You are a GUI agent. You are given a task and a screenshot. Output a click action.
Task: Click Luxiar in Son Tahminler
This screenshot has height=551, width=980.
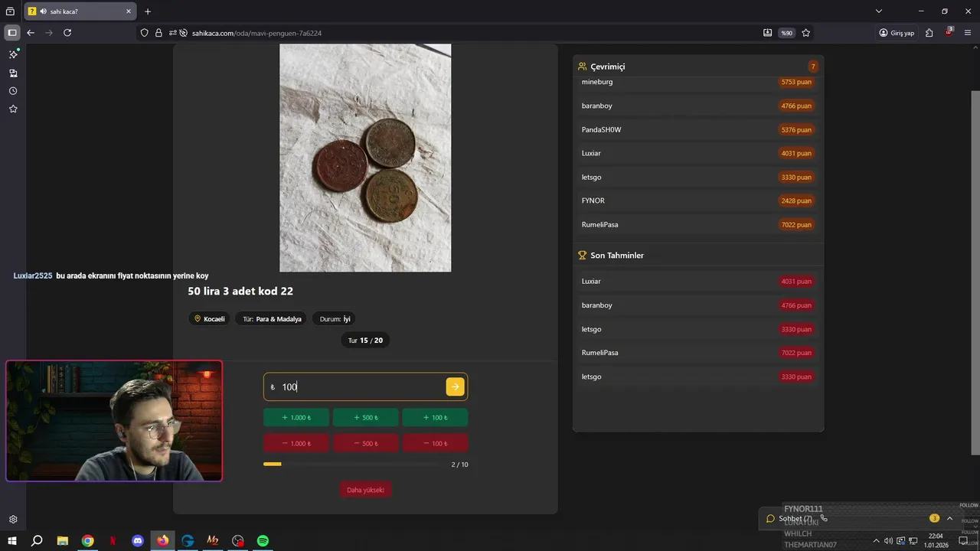698,281
